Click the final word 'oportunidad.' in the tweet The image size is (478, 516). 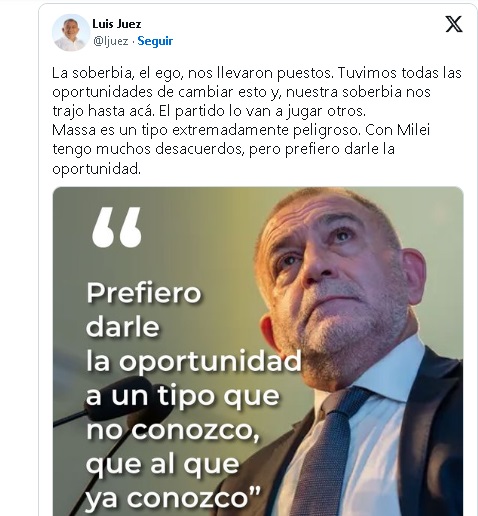pyautogui.click(x=97, y=169)
